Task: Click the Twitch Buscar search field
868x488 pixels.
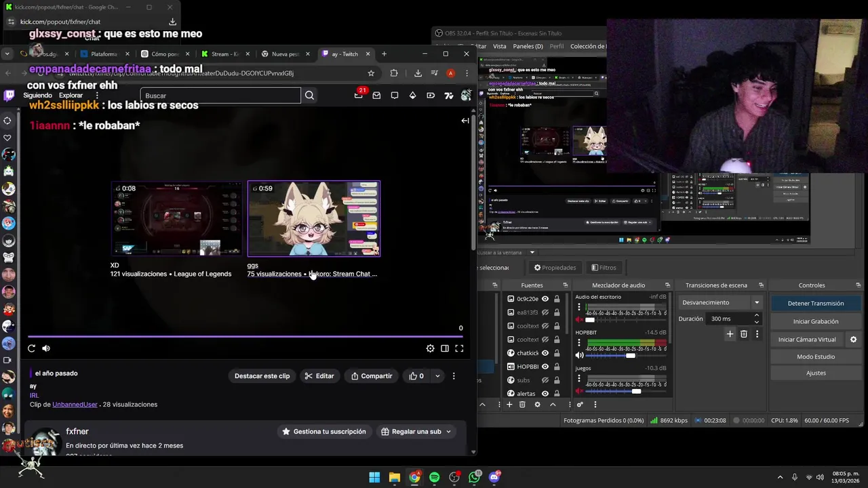Action: pos(221,96)
